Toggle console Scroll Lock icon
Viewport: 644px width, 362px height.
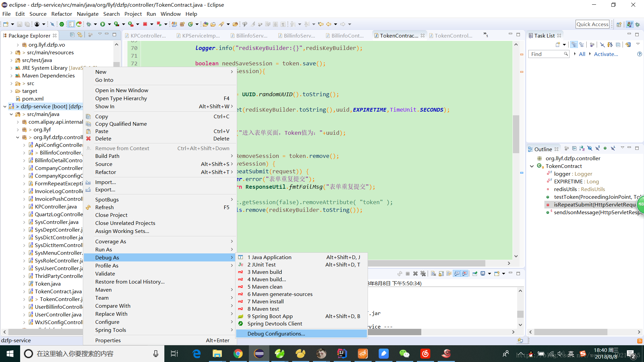click(x=441, y=274)
